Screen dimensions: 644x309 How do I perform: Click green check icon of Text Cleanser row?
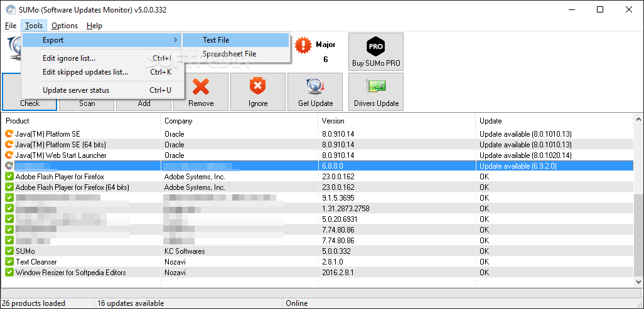[9, 261]
